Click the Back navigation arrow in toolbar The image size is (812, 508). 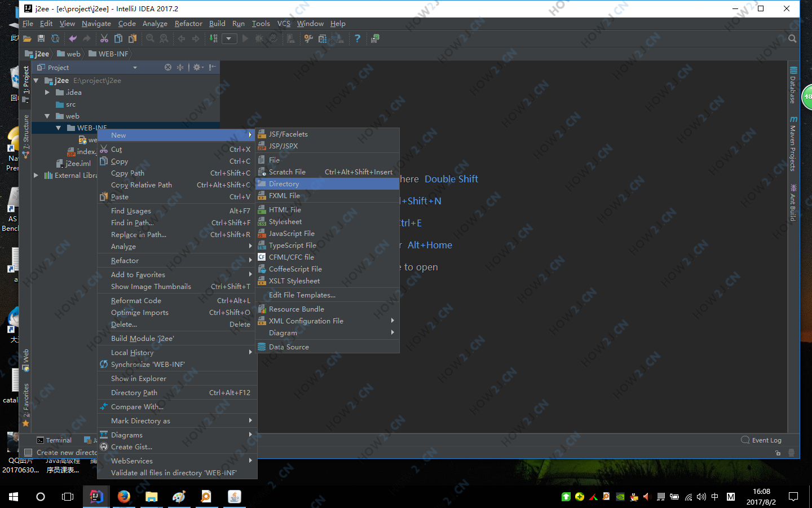182,39
